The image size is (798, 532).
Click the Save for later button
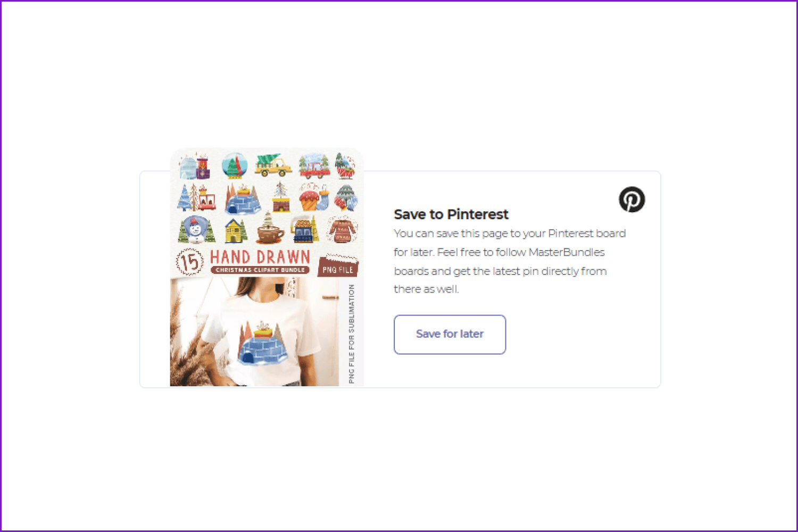coord(450,334)
